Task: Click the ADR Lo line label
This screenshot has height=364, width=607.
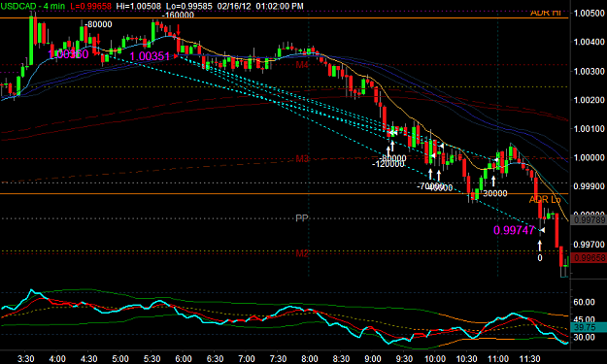Action: click(x=545, y=200)
